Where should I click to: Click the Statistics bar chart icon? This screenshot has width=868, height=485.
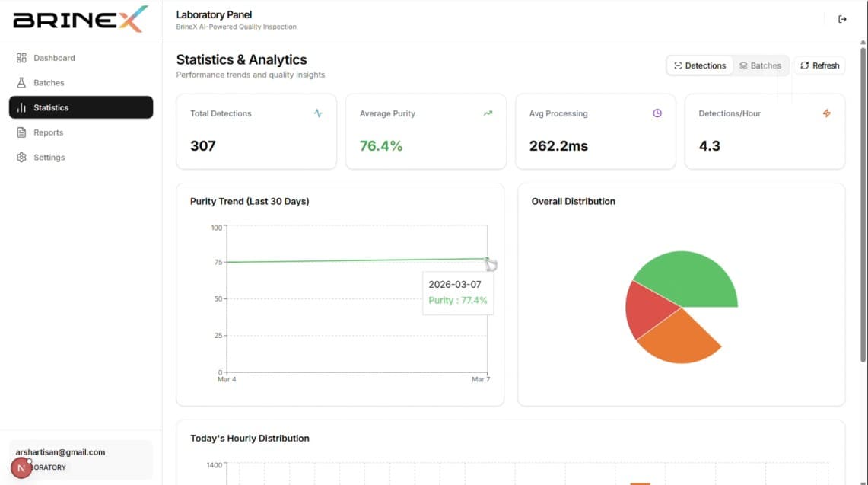[x=21, y=107]
